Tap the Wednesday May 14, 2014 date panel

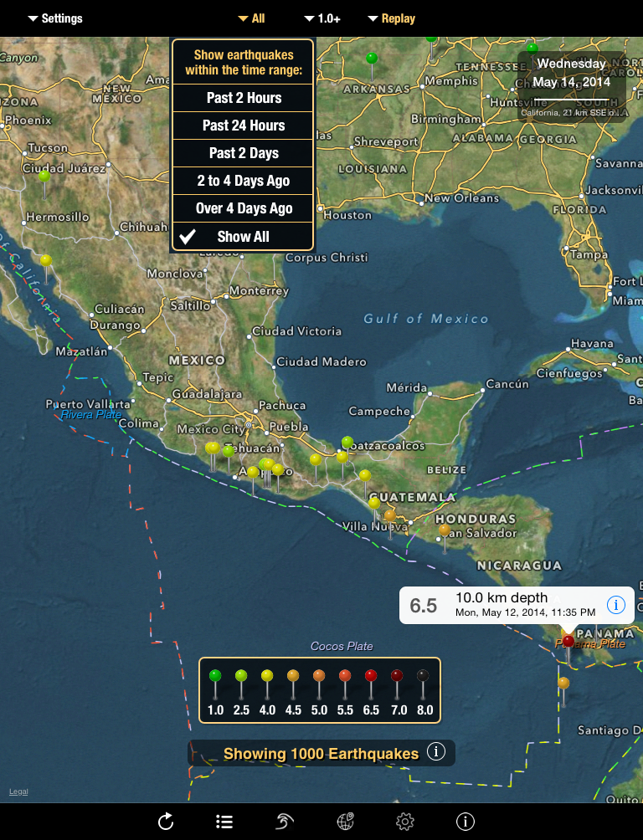tap(571, 87)
